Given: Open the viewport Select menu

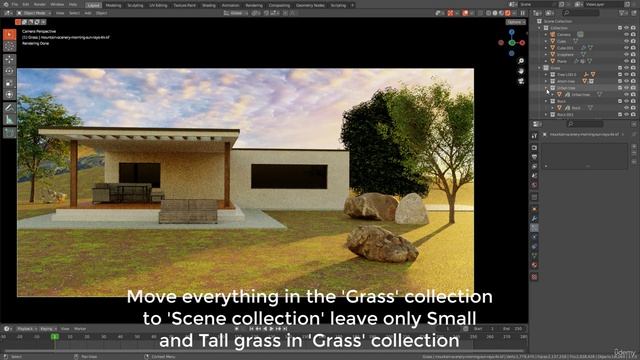Looking at the screenshot, I should click(x=74, y=13).
